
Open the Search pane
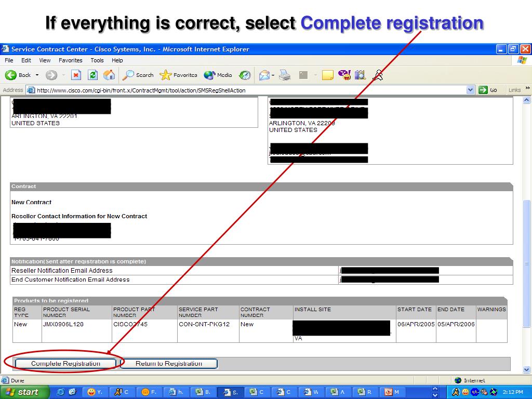tap(138, 75)
